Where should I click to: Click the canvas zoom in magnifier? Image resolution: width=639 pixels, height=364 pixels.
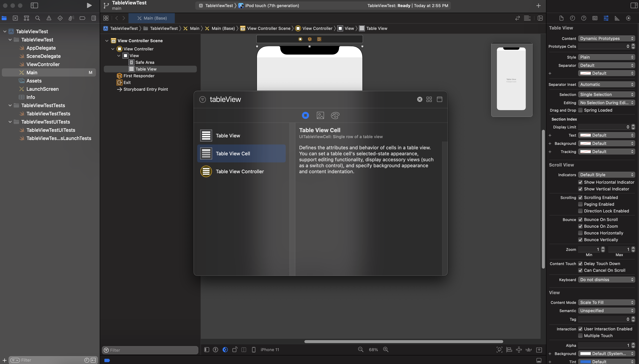coord(386,349)
